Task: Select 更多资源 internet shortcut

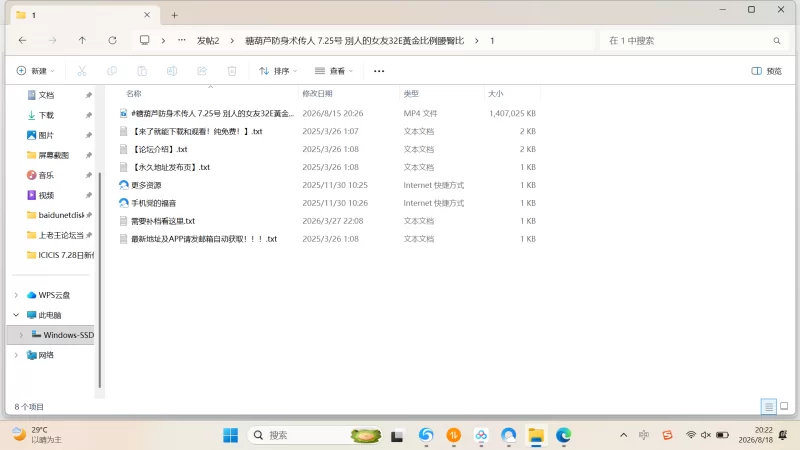Action: [x=328, y=185]
